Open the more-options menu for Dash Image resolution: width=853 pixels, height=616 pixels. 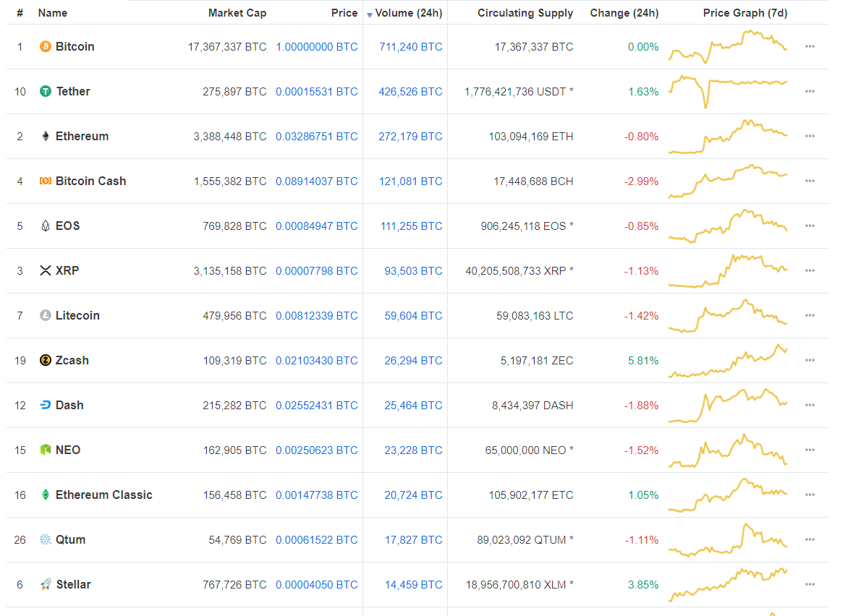pos(810,406)
